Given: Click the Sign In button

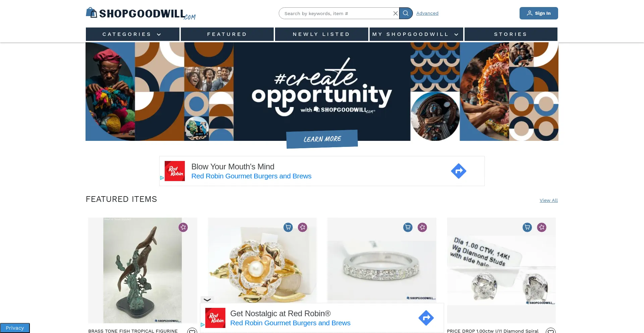Looking at the screenshot, I should point(539,13).
